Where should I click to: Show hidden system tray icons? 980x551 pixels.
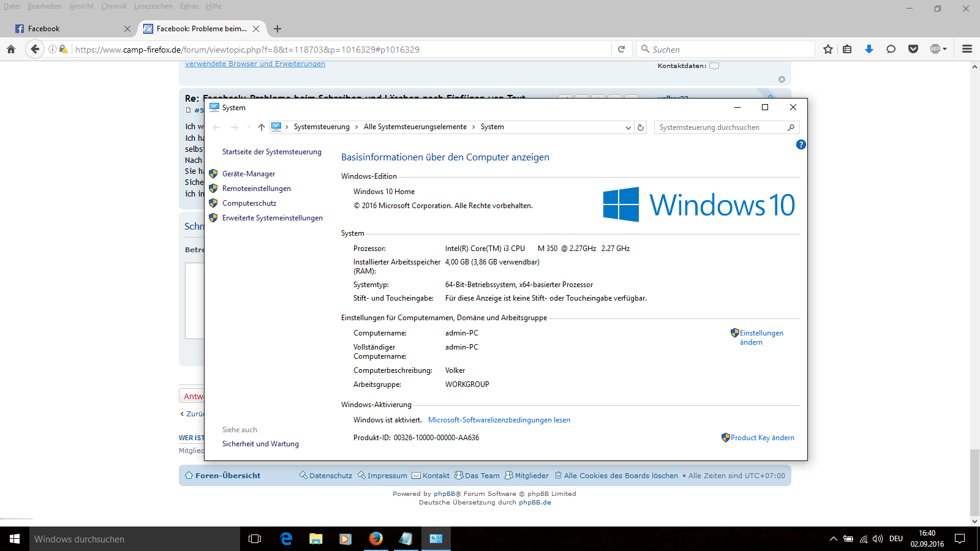tap(833, 539)
